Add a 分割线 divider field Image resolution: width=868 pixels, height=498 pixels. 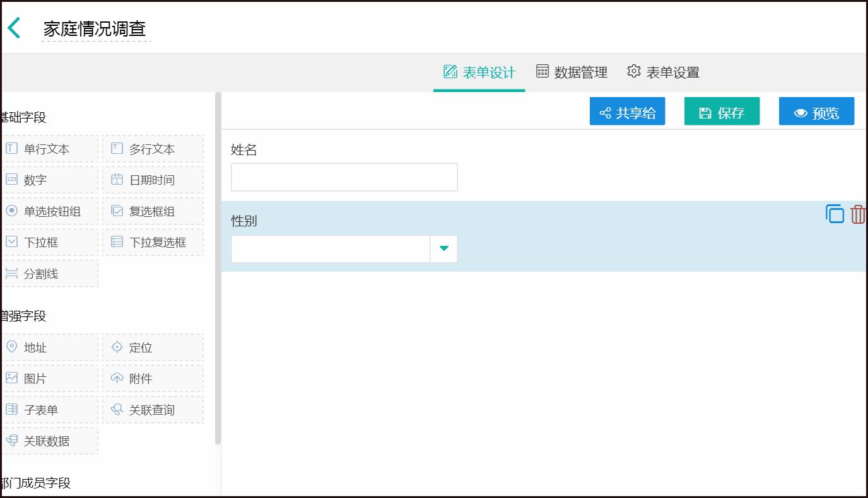[49, 274]
